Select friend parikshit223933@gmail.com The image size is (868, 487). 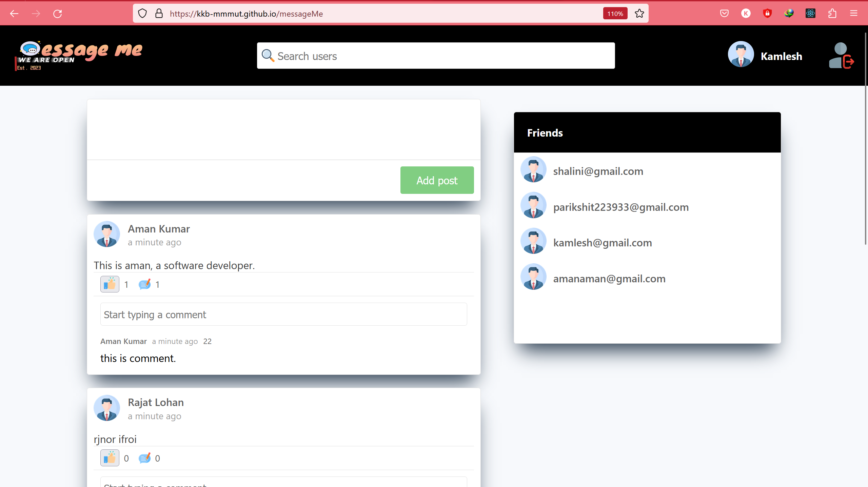pos(620,207)
